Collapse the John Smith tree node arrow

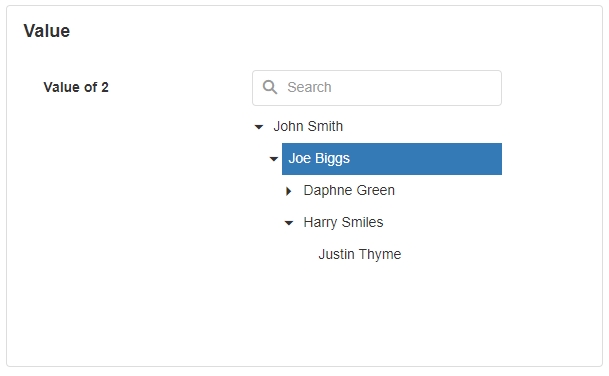click(259, 127)
